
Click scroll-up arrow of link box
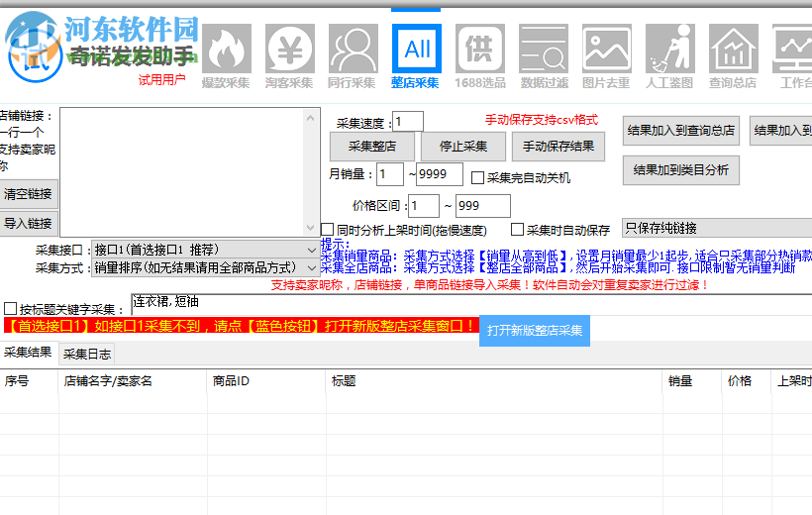[310, 118]
